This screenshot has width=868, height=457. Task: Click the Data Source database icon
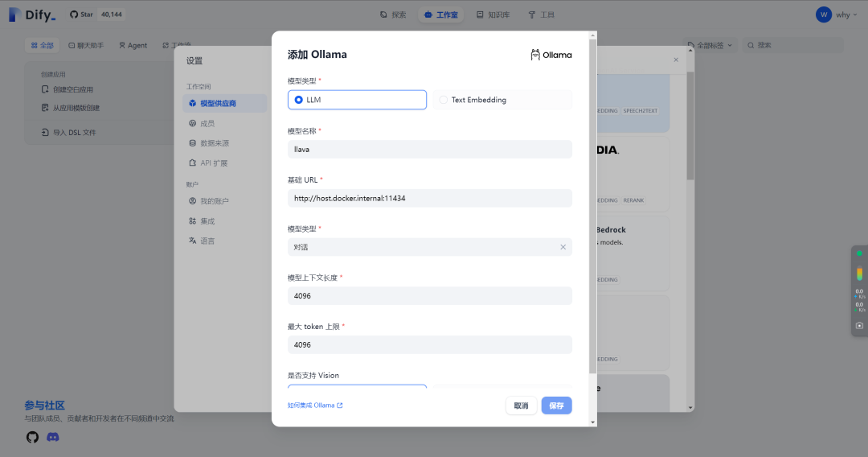pyautogui.click(x=193, y=143)
